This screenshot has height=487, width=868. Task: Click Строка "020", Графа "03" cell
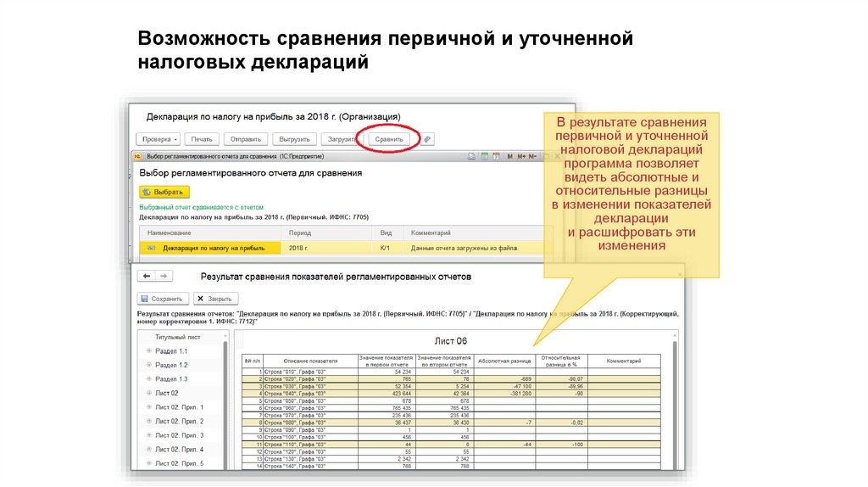pos(310,379)
